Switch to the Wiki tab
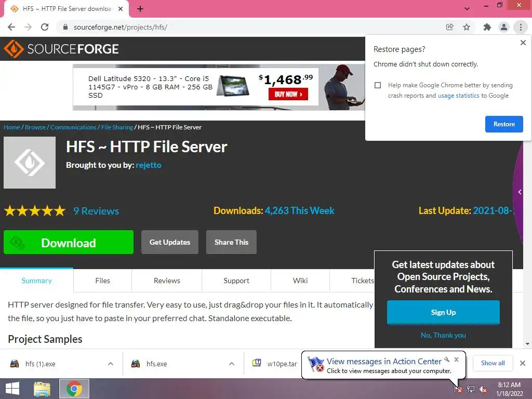Viewport: 532px width, 399px height. tap(300, 281)
